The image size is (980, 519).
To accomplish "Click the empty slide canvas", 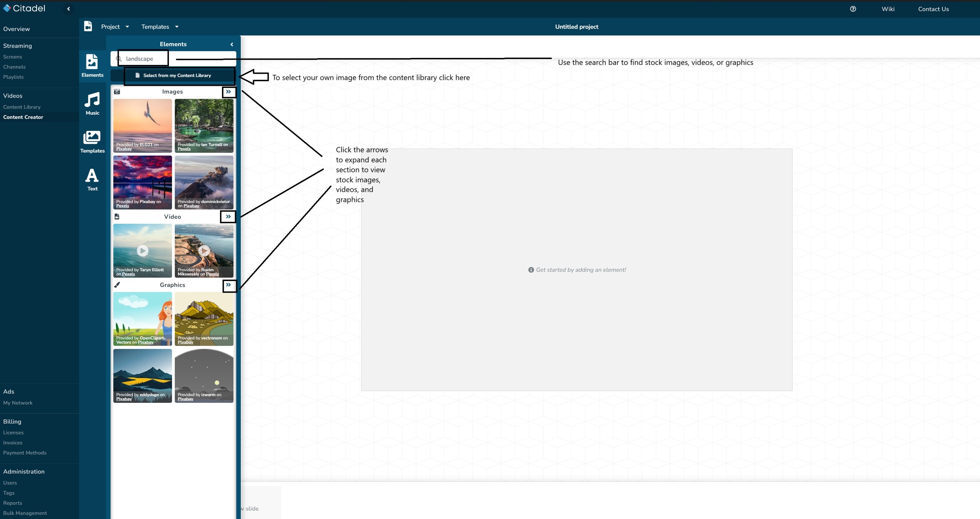I will point(576,270).
